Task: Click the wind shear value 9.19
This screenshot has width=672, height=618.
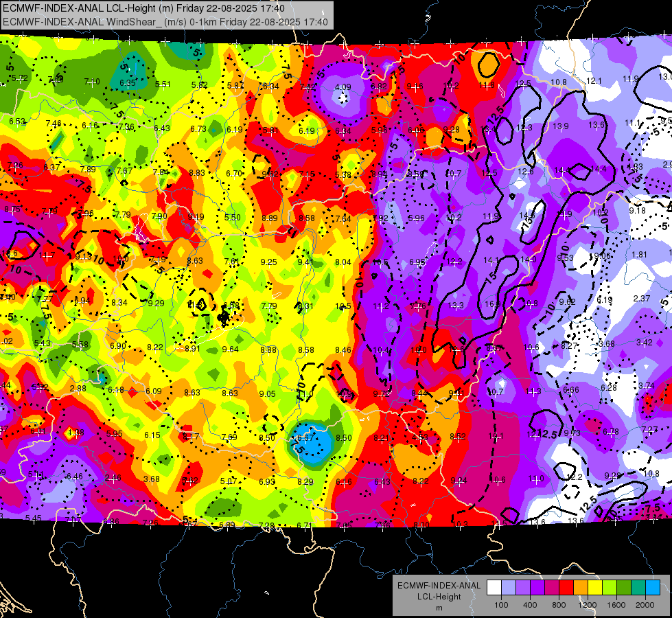Action: 196,216
